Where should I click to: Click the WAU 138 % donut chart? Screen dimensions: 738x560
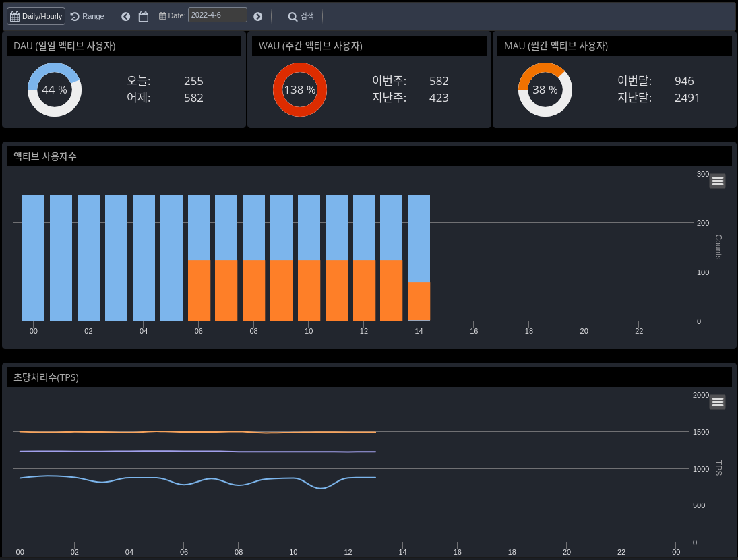pos(300,90)
